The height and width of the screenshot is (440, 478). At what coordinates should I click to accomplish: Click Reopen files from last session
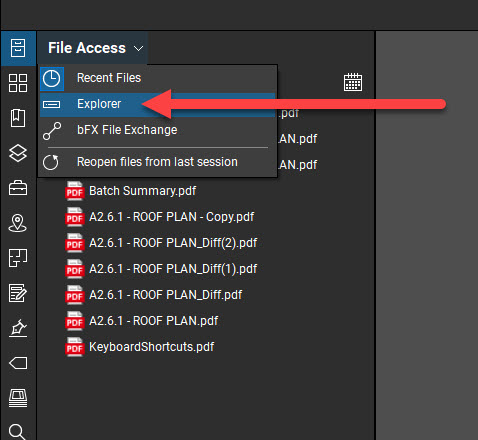(x=158, y=162)
